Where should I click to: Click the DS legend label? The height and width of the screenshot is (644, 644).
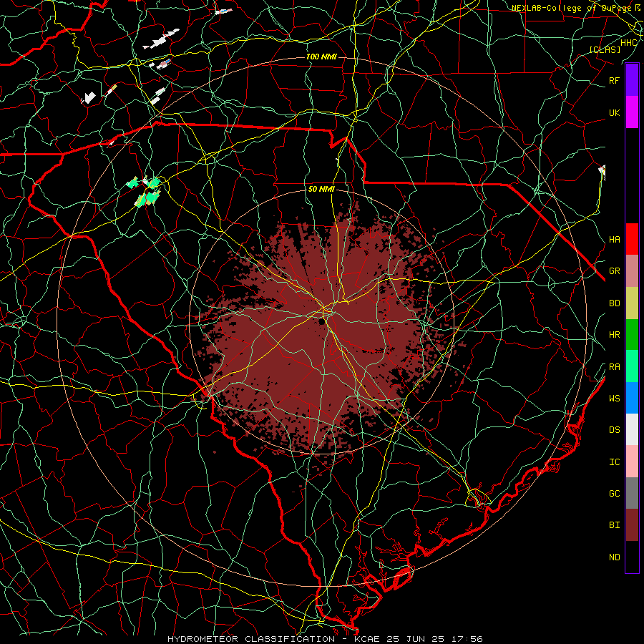(615, 430)
